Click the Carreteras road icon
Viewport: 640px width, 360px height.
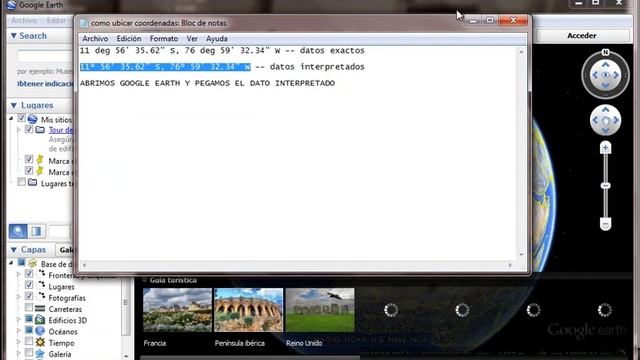click(40, 309)
